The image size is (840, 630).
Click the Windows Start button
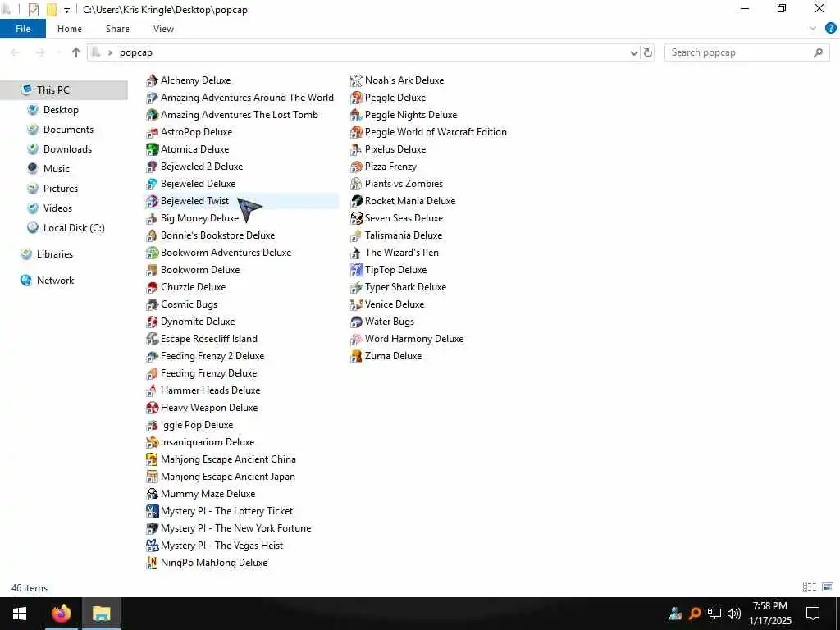(x=20, y=614)
